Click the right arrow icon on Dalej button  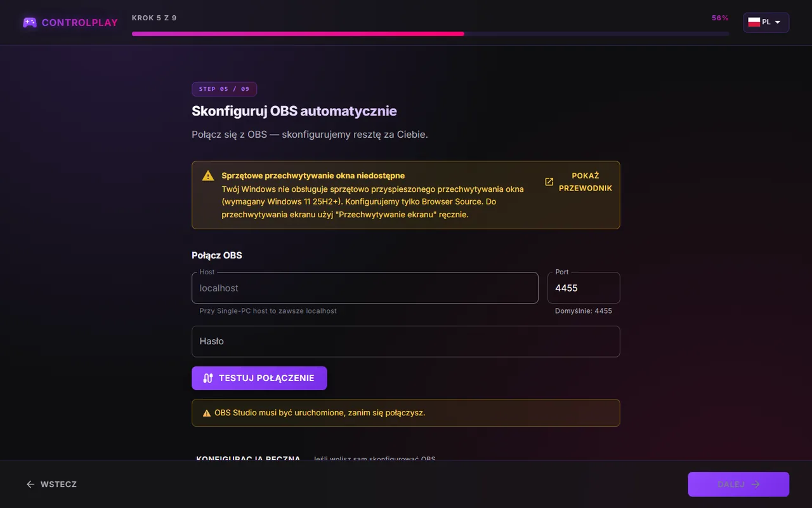pyautogui.click(x=755, y=484)
